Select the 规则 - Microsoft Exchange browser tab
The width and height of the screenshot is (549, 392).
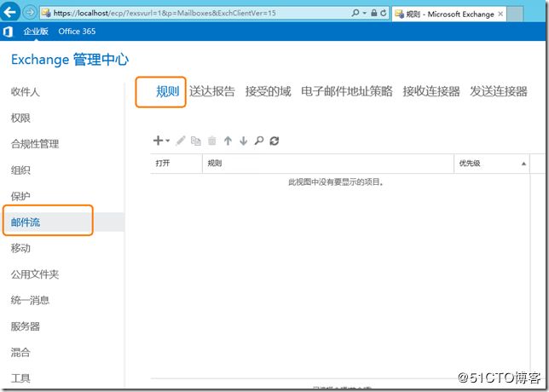(449, 14)
